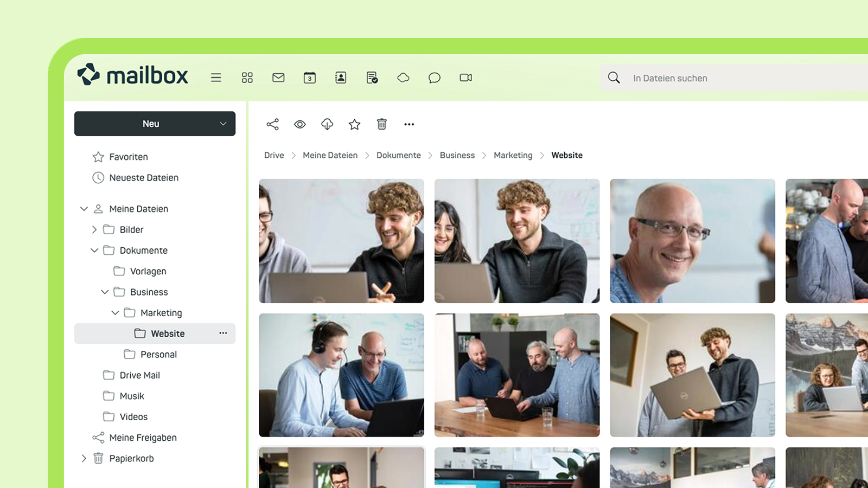This screenshot has width=868, height=488.
Task: Start a video conference via camera icon
Action: coord(465,78)
